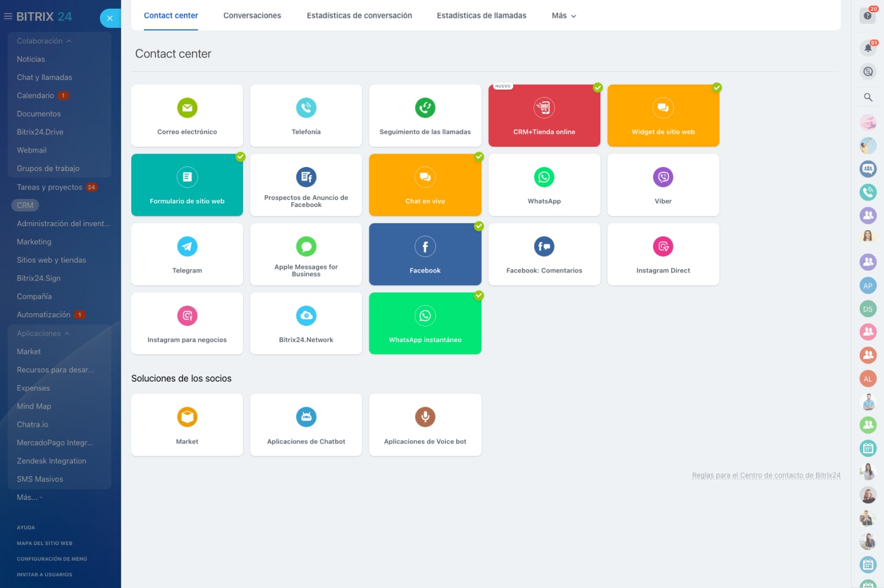Open Estadísticas de llamadas tab

pyautogui.click(x=481, y=16)
